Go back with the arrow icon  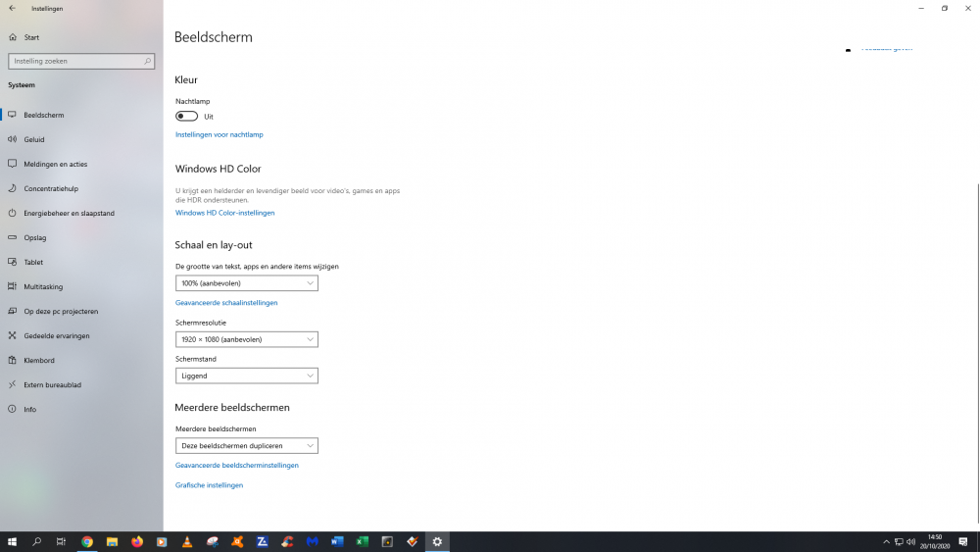pos(12,8)
